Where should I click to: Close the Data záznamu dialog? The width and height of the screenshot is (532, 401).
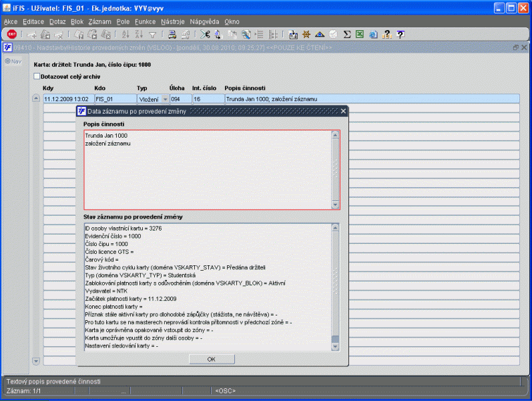point(343,111)
